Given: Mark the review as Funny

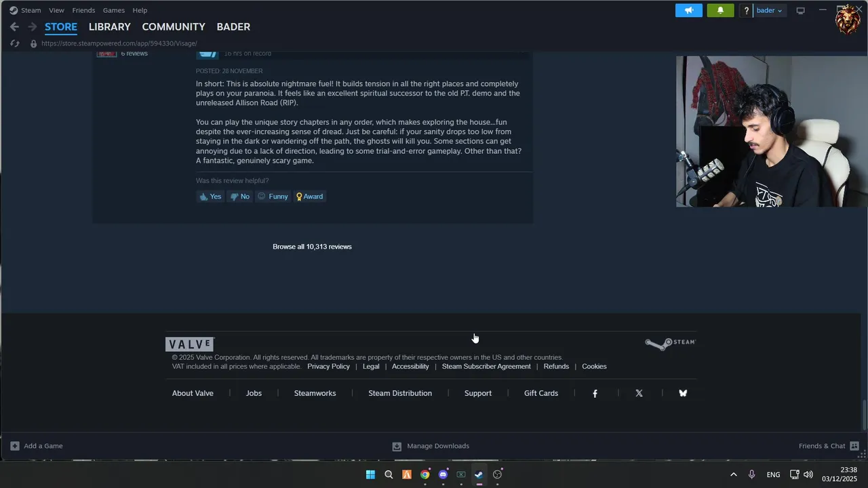Looking at the screenshot, I should pyautogui.click(x=273, y=197).
